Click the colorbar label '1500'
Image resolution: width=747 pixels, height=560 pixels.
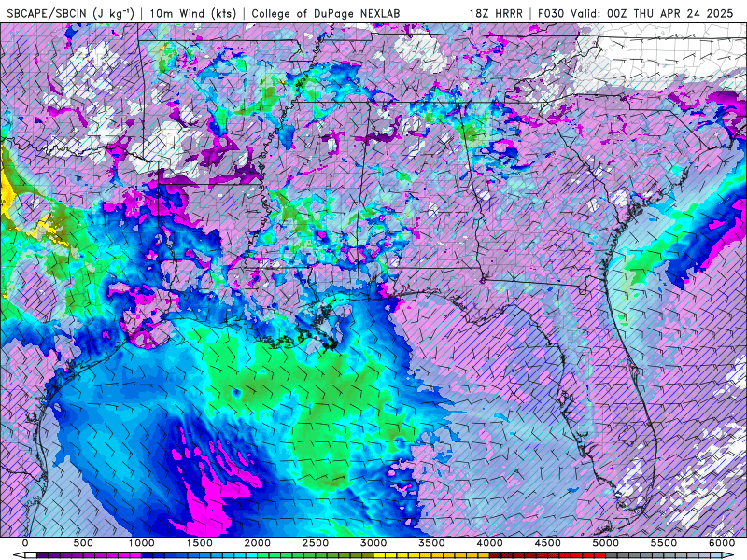pyautogui.click(x=199, y=543)
